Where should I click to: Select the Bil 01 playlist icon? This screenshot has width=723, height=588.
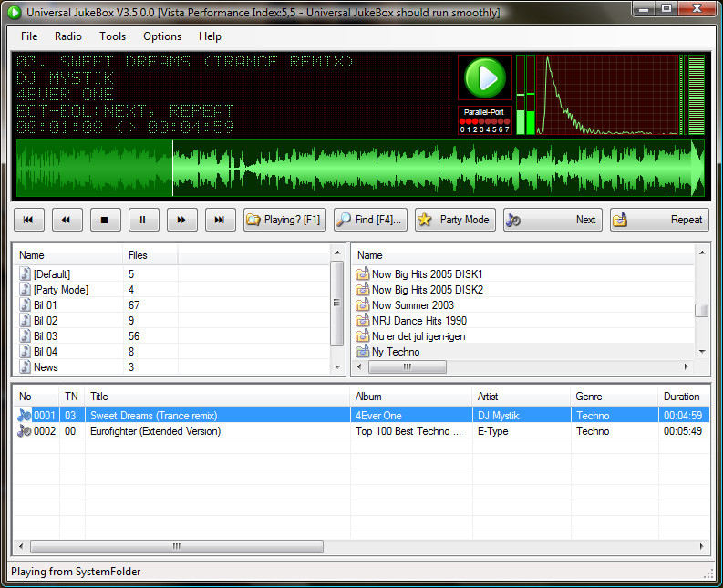point(26,304)
